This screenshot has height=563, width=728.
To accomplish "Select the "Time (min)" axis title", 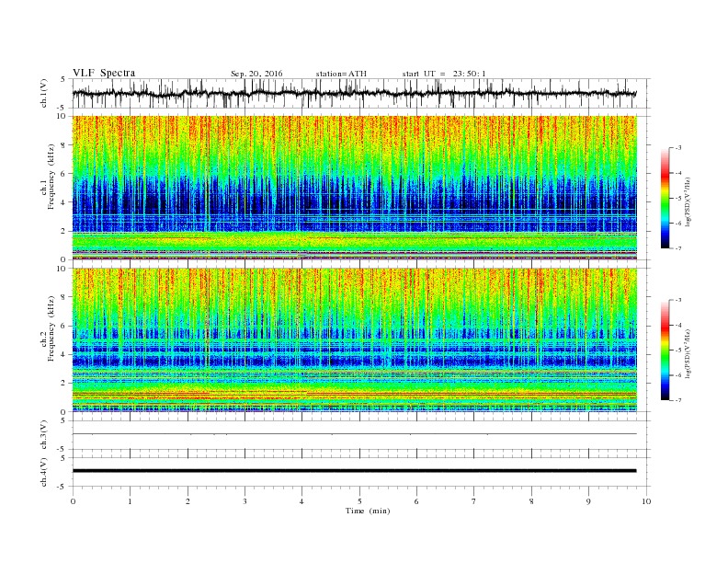I will tap(368, 511).
